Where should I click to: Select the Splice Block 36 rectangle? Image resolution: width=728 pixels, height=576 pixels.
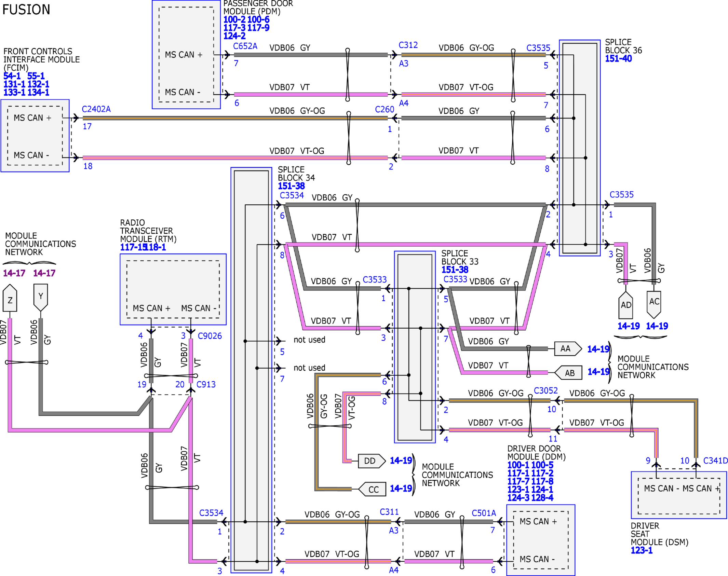click(x=580, y=148)
